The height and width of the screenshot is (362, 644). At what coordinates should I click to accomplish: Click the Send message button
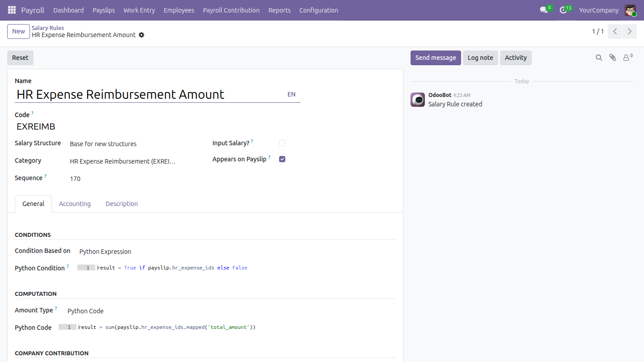click(x=436, y=58)
